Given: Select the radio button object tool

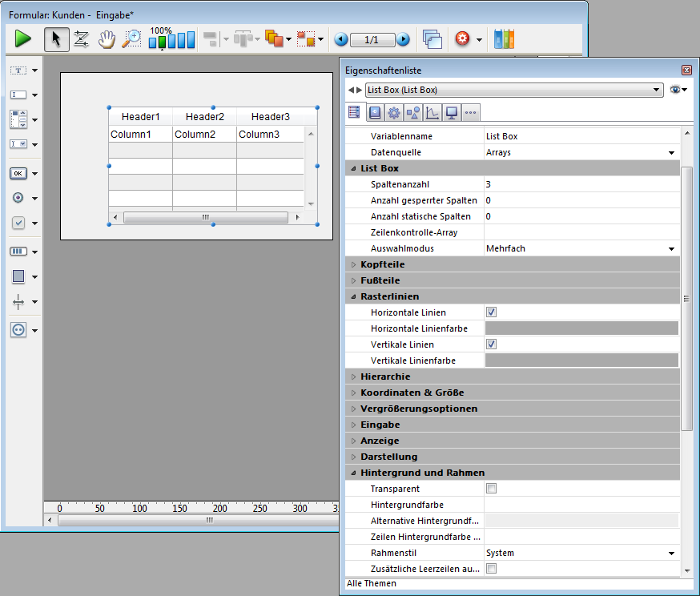Looking at the screenshot, I should pos(18,198).
